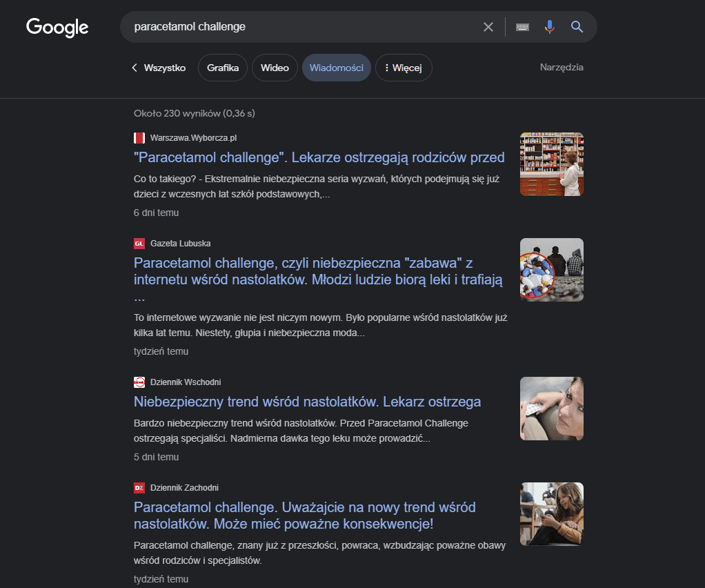Click the back chevron before Wszystko

pyautogui.click(x=135, y=68)
